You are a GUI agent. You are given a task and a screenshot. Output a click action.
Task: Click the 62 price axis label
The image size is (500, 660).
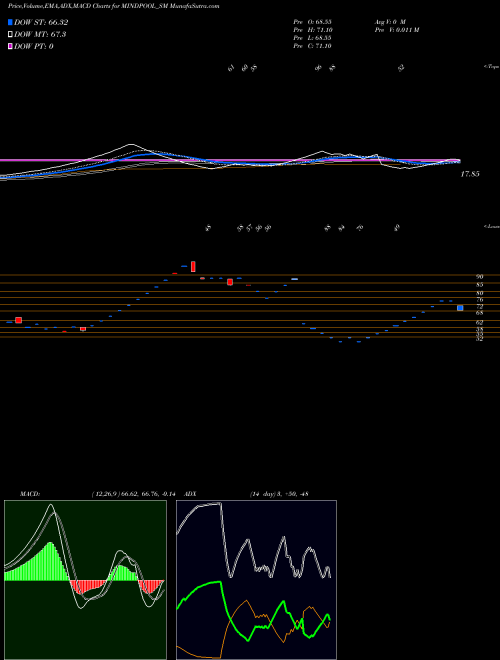pos(479,322)
